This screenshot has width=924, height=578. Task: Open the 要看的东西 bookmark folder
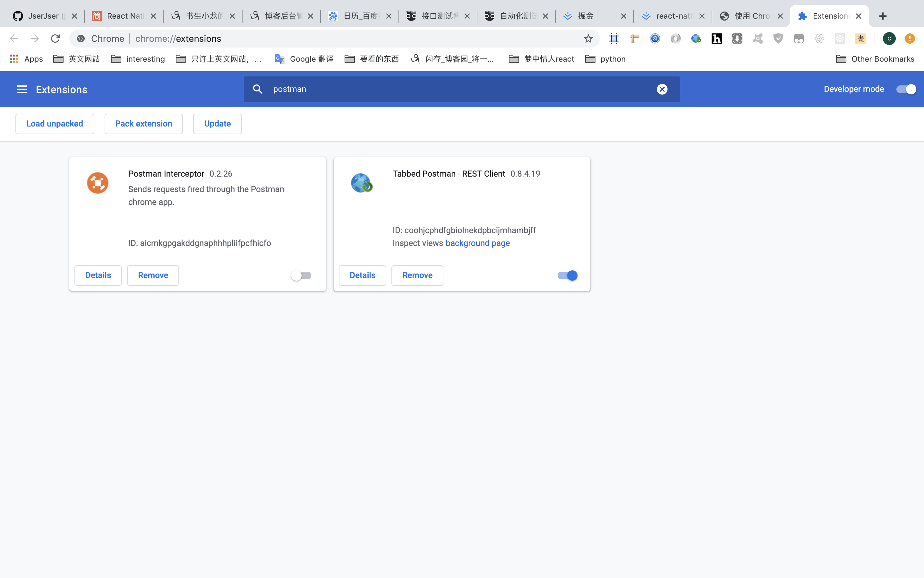point(372,59)
